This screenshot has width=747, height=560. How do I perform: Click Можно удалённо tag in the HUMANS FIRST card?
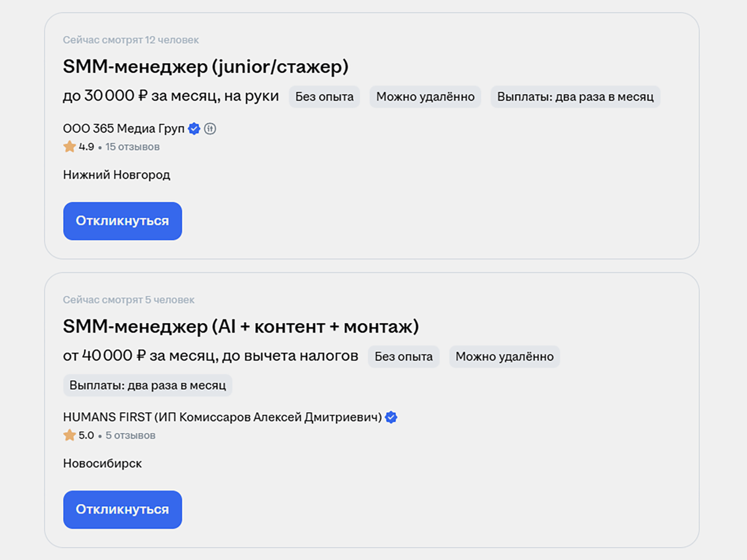[x=504, y=357]
